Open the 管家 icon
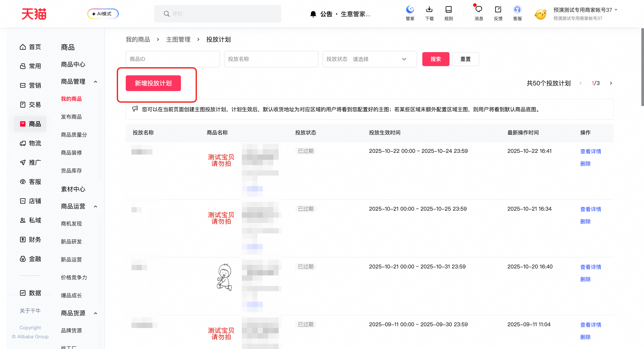Screen dimensions: 644x349 coord(410,13)
